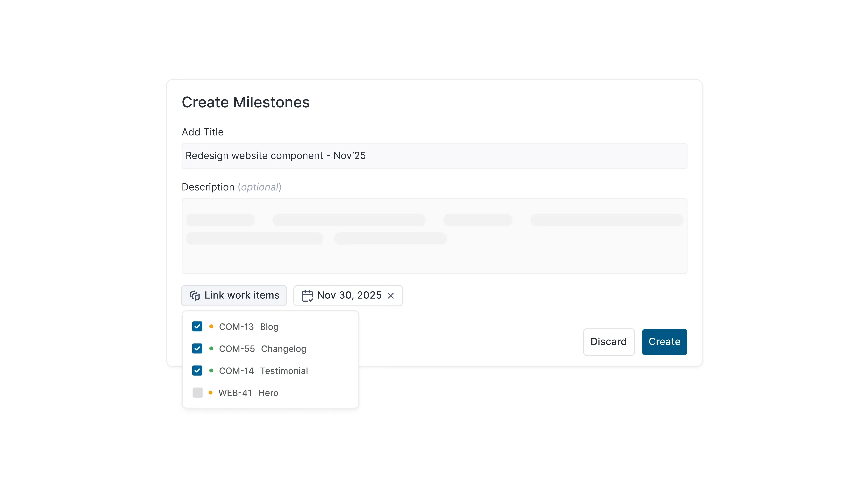
Task: Click the Link work items icon
Action: (x=195, y=295)
